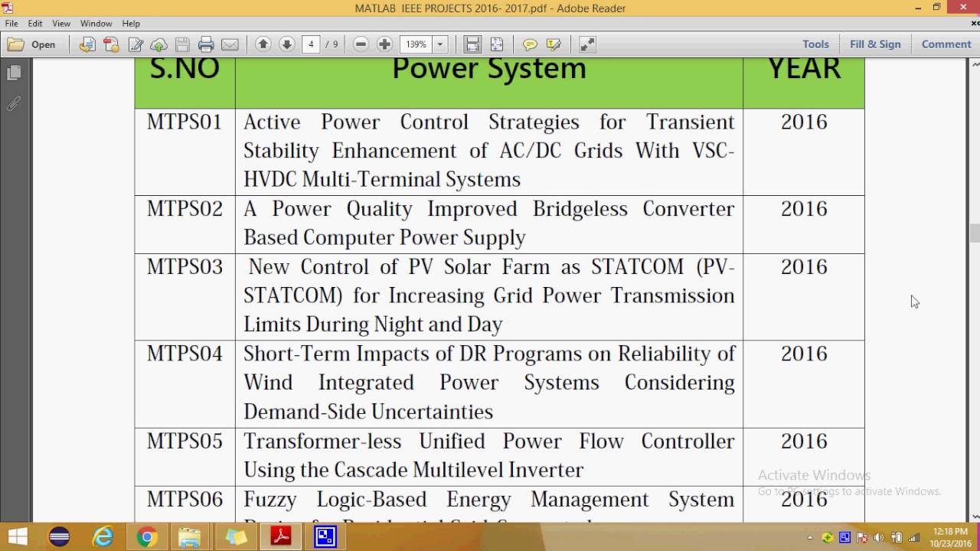Open the View menu
Image resolution: width=980 pixels, height=551 pixels.
point(61,24)
